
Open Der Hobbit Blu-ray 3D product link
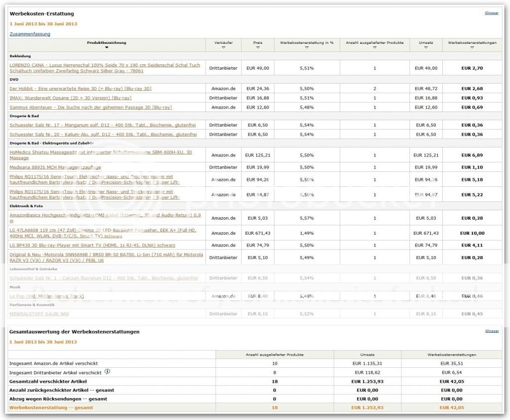pyautogui.click(x=81, y=88)
